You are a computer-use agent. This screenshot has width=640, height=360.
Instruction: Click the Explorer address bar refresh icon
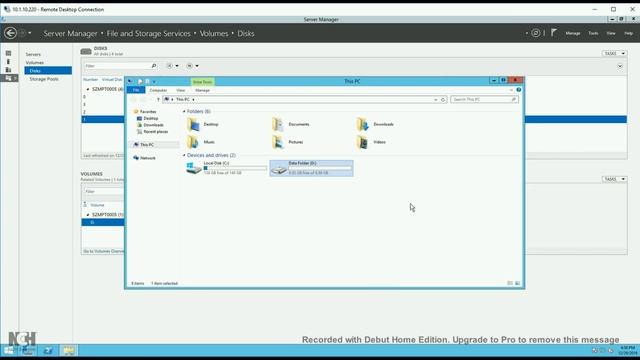[443, 100]
